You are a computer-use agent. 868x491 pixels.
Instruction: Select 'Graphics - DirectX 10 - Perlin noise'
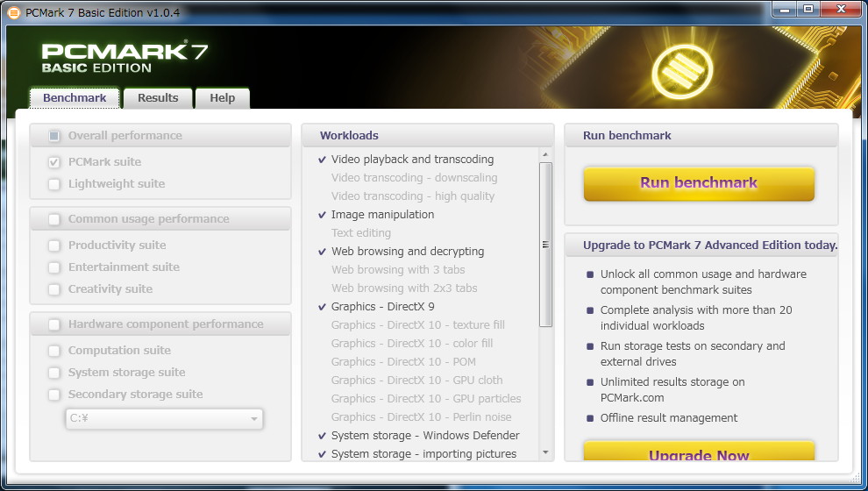[421, 416]
